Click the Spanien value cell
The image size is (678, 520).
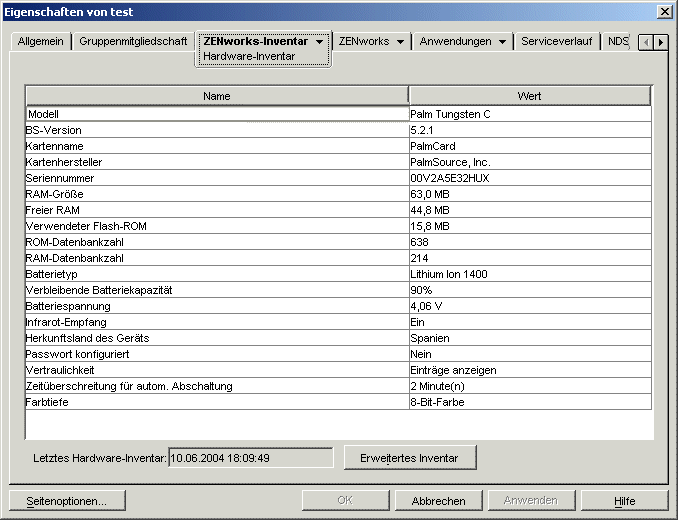coord(530,338)
